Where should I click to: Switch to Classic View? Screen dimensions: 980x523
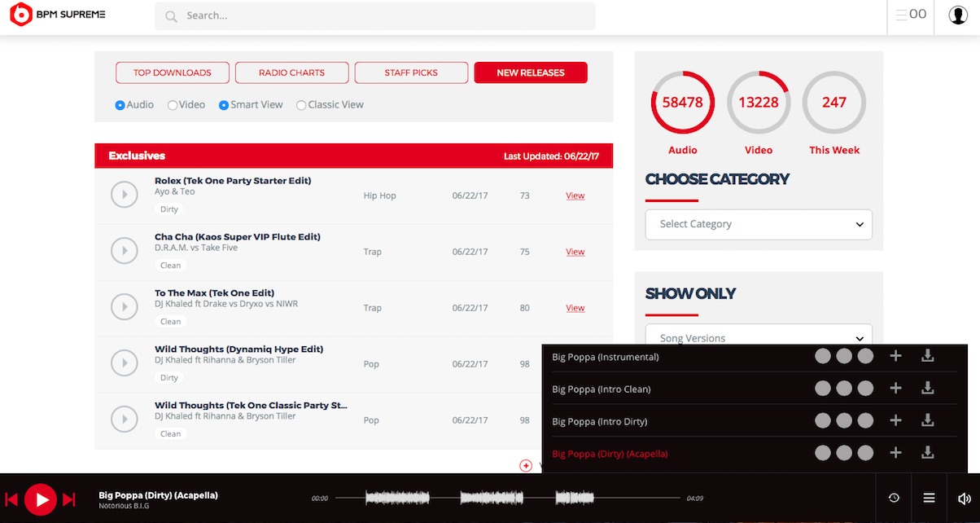click(x=301, y=105)
